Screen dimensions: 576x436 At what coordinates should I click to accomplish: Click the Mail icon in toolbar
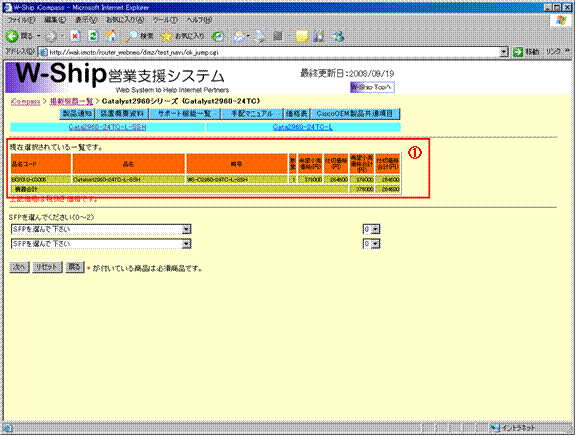pyautogui.click(x=239, y=36)
